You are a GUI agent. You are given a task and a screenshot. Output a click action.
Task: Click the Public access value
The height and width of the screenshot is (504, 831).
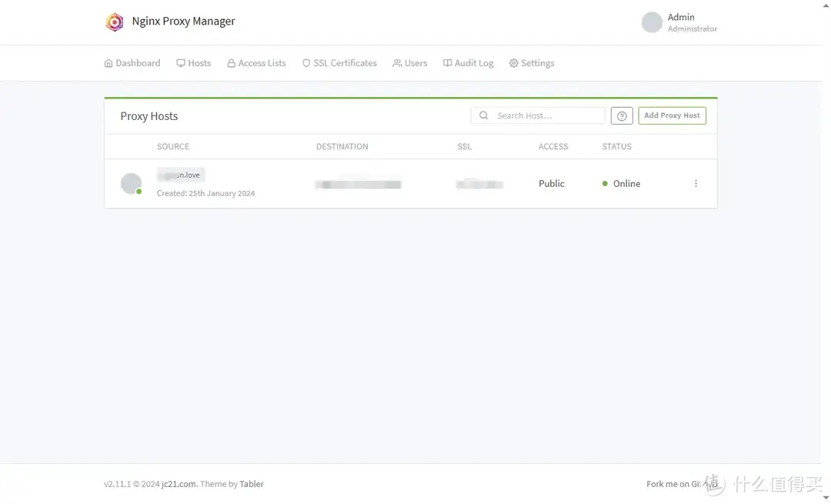(551, 184)
